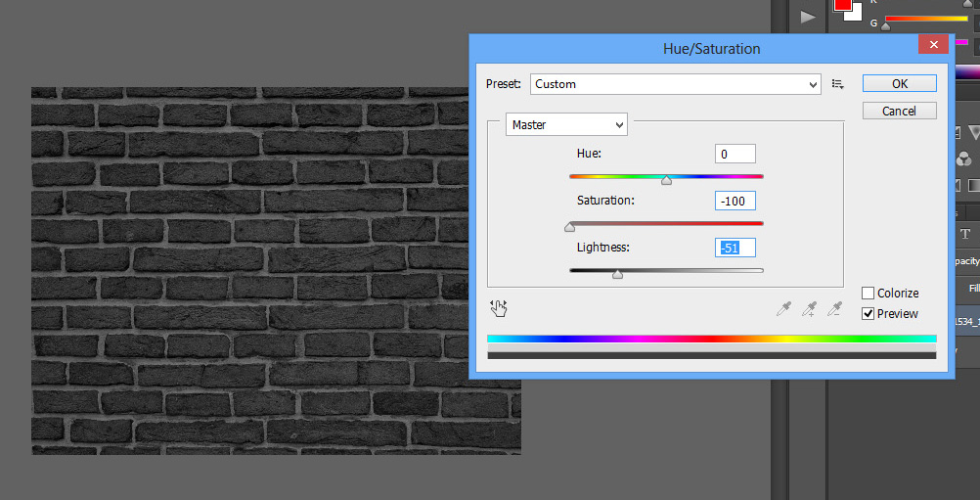Image resolution: width=980 pixels, height=500 pixels.
Task: Select the Add to Sample eyedropper
Action: tap(809, 309)
